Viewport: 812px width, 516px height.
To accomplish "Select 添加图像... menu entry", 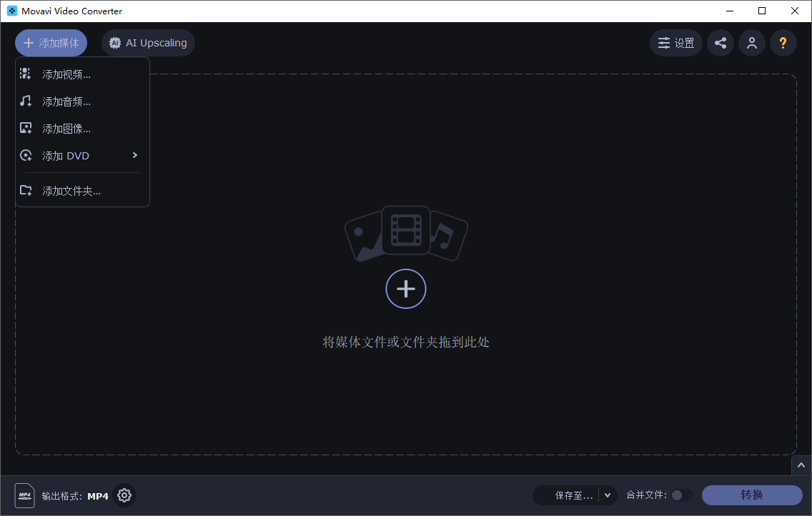I will point(82,129).
